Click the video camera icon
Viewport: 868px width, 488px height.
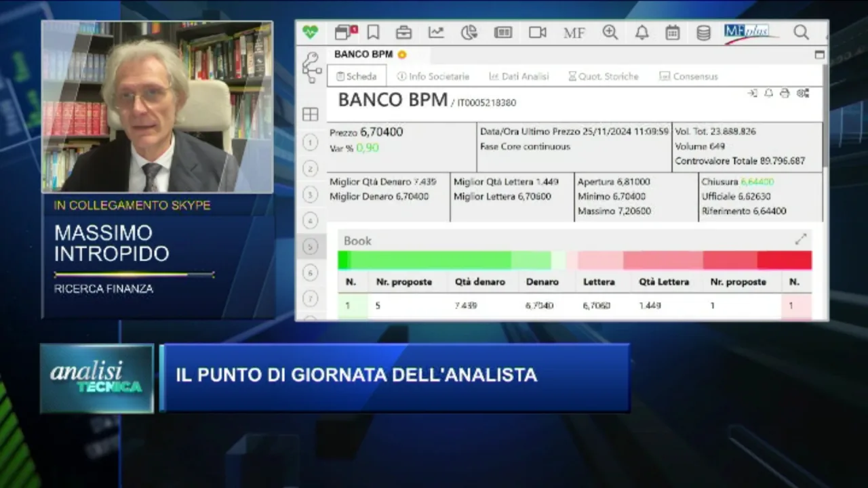(x=538, y=32)
